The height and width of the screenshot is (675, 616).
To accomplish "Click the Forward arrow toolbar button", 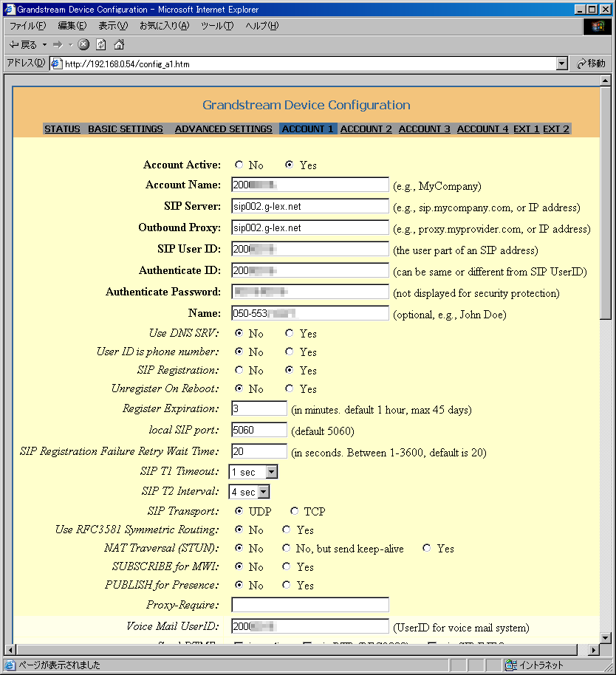I will point(58,45).
